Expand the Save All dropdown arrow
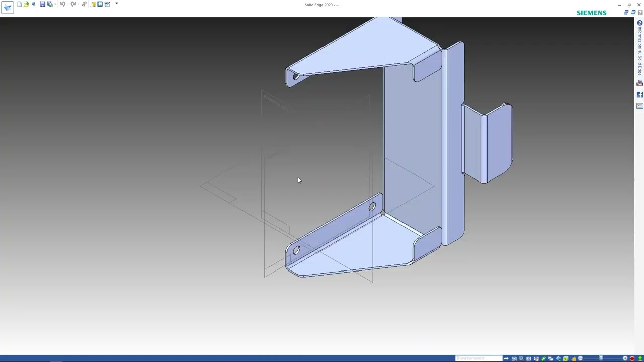The height and width of the screenshot is (362, 644). [x=55, y=4]
